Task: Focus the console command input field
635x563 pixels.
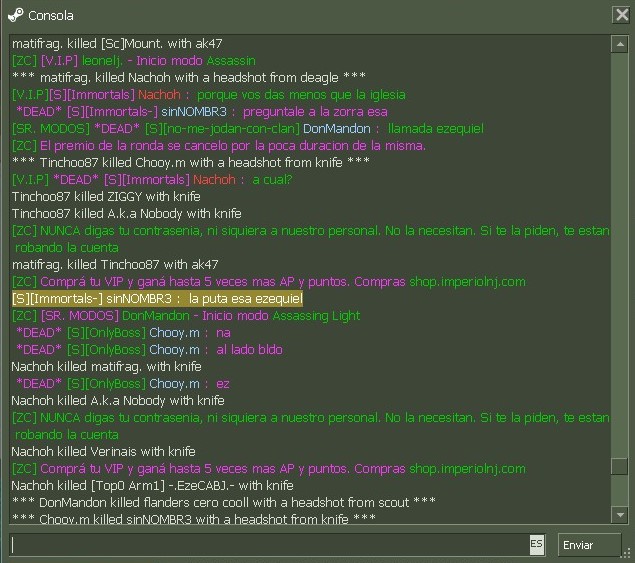Action: 270,545
